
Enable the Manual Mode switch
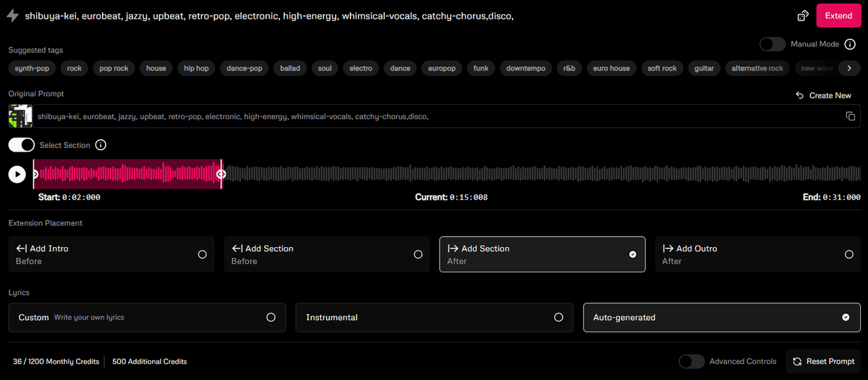(773, 44)
